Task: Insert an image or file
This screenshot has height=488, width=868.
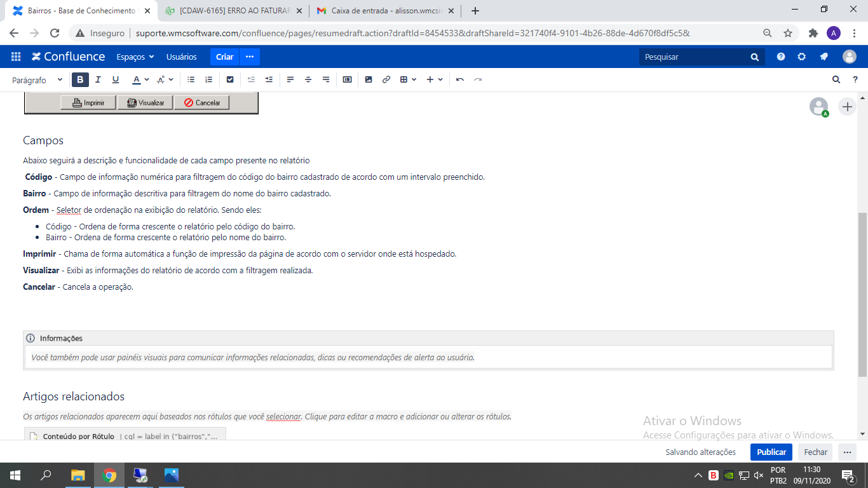Action: pos(369,79)
